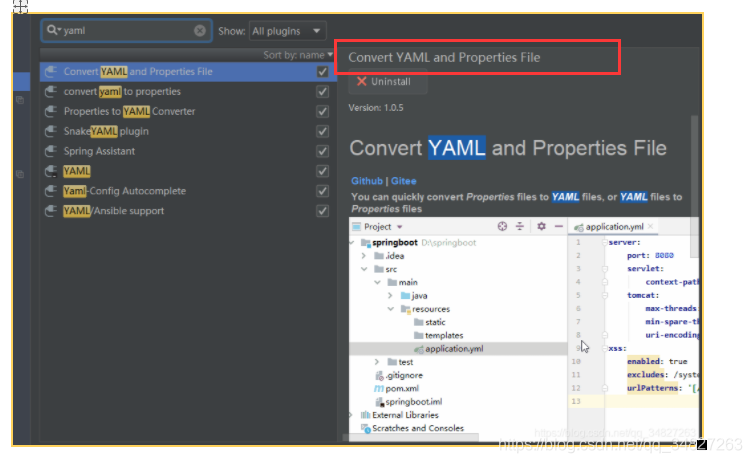Image resolution: width=752 pixels, height=463 pixels.
Task: Click plugin icon beside the YAML entry
Action: pyautogui.click(x=51, y=171)
